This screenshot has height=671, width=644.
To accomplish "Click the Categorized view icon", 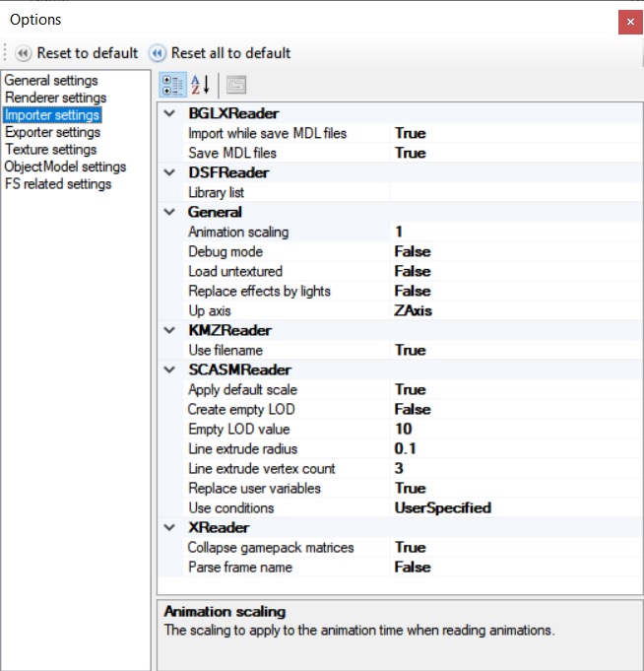I will [x=172, y=85].
